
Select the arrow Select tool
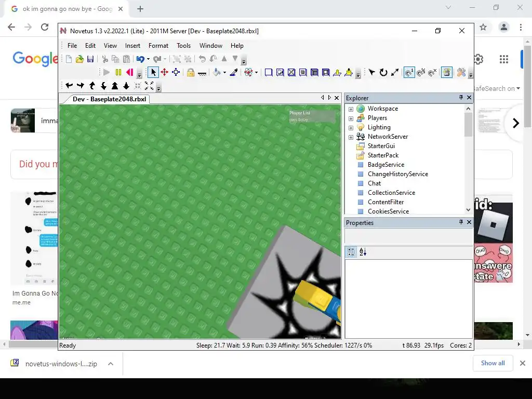coord(153,72)
